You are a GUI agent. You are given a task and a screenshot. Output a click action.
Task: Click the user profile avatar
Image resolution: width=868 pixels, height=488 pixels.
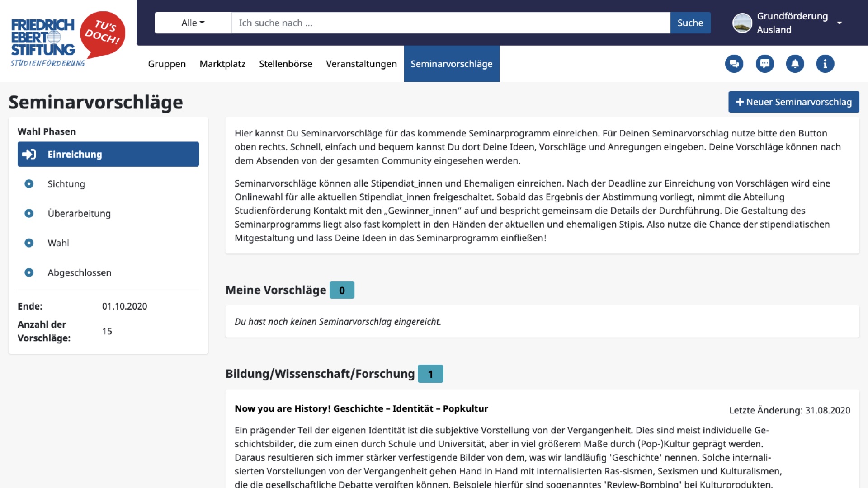pos(742,23)
